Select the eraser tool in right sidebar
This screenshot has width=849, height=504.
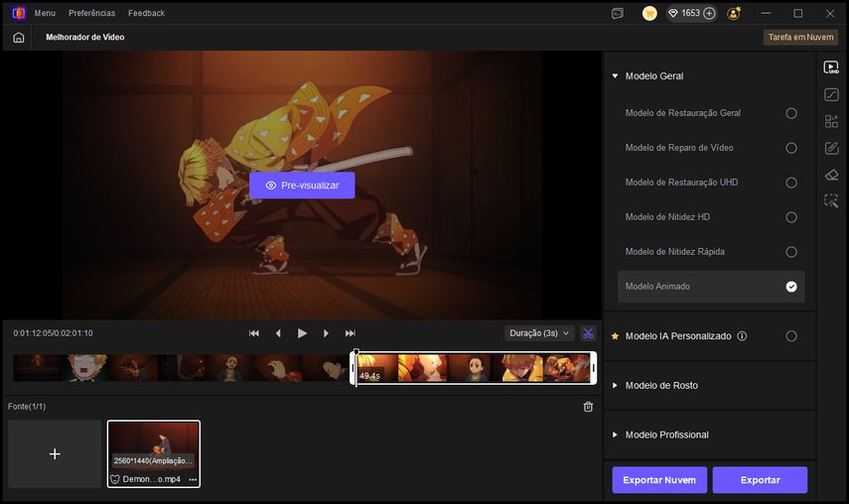[831, 175]
